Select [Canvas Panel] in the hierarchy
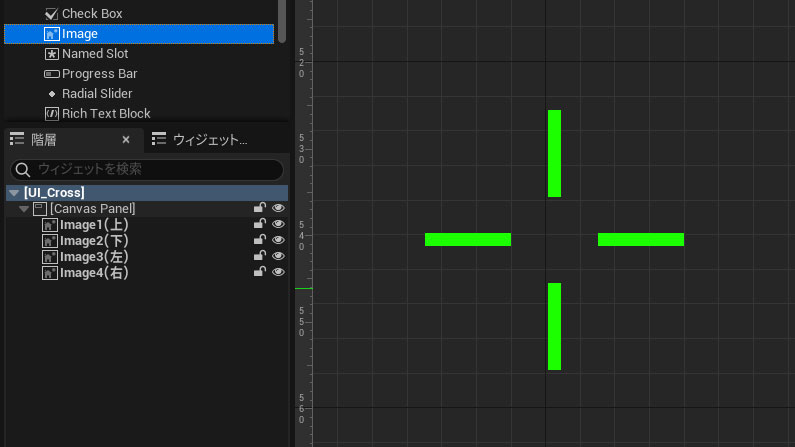This screenshot has height=447, width=795. coord(147,209)
